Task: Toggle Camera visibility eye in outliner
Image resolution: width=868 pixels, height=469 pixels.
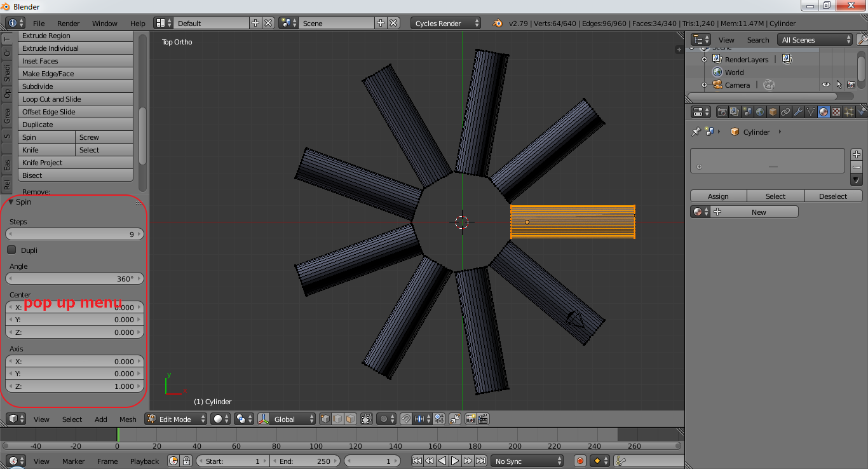Action: click(825, 85)
